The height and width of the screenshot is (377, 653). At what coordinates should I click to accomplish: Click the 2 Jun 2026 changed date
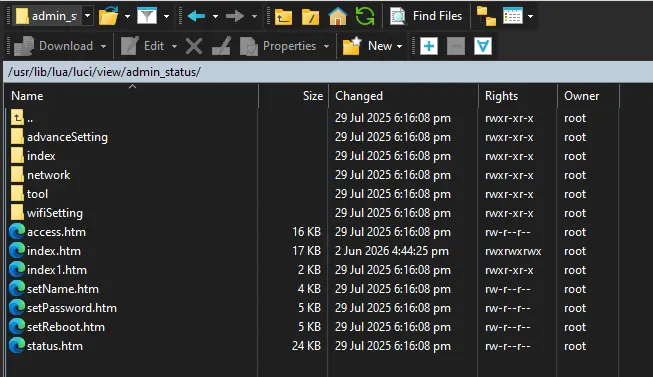click(x=392, y=251)
